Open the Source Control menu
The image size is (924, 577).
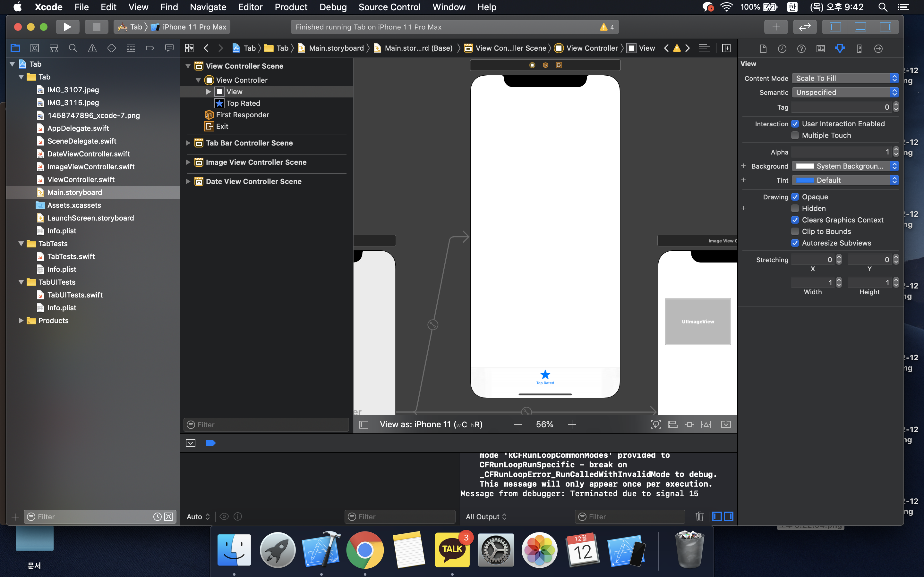point(389,7)
